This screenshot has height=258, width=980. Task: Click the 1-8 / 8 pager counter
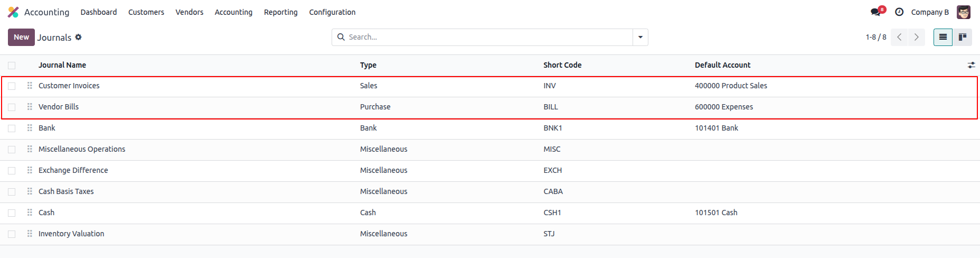(876, 37)
